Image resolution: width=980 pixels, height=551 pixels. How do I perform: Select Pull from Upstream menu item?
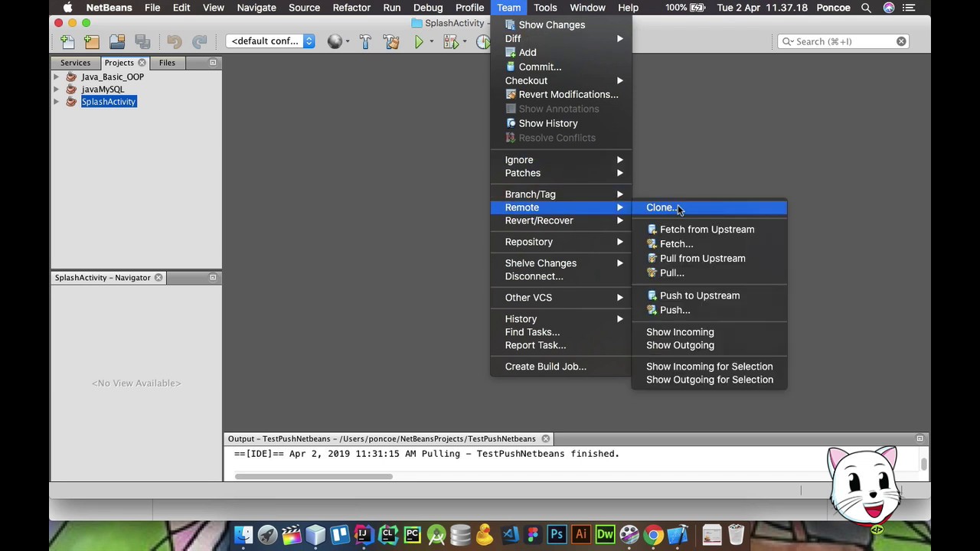click(709, 259)
